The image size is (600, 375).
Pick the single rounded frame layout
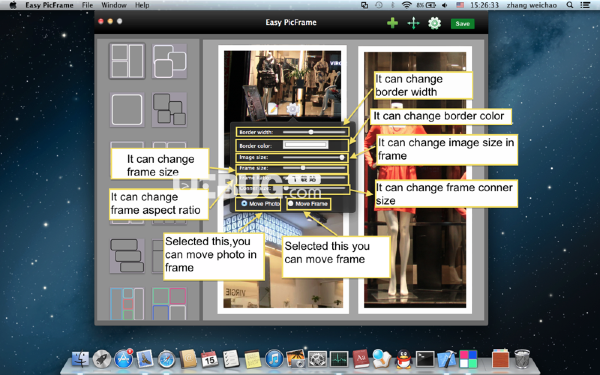(x=127, y=110)
